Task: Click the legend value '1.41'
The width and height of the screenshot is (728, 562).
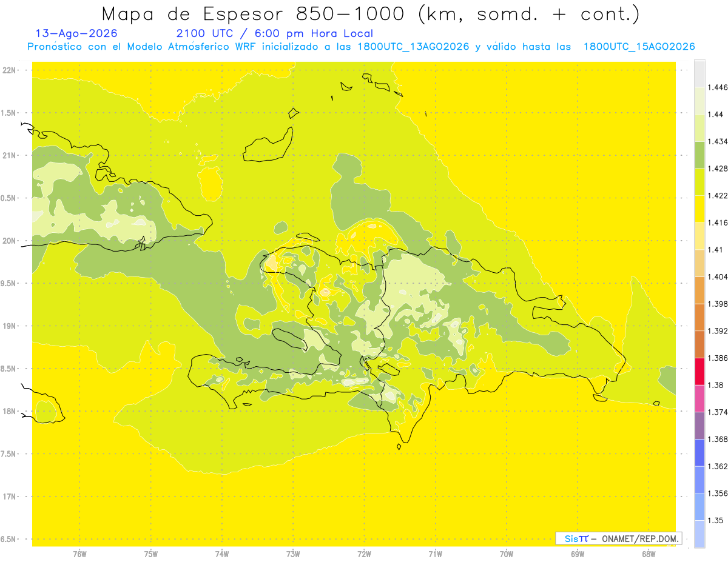Action: (x=716, y=250)
